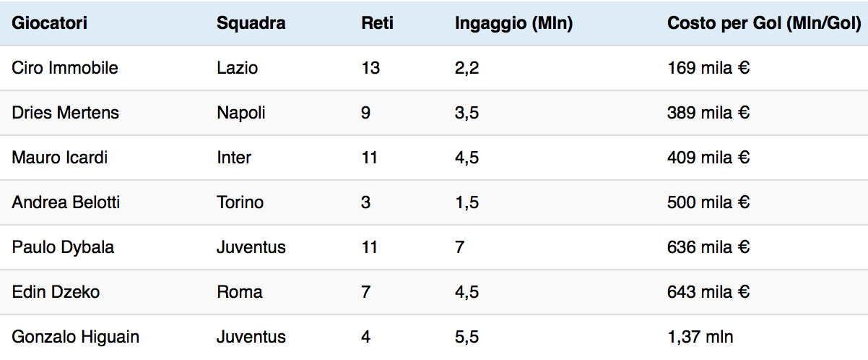The width and height of the screenshot is (868, 360).
Task: Click the 169 mila € cost value
Action: 708,68
